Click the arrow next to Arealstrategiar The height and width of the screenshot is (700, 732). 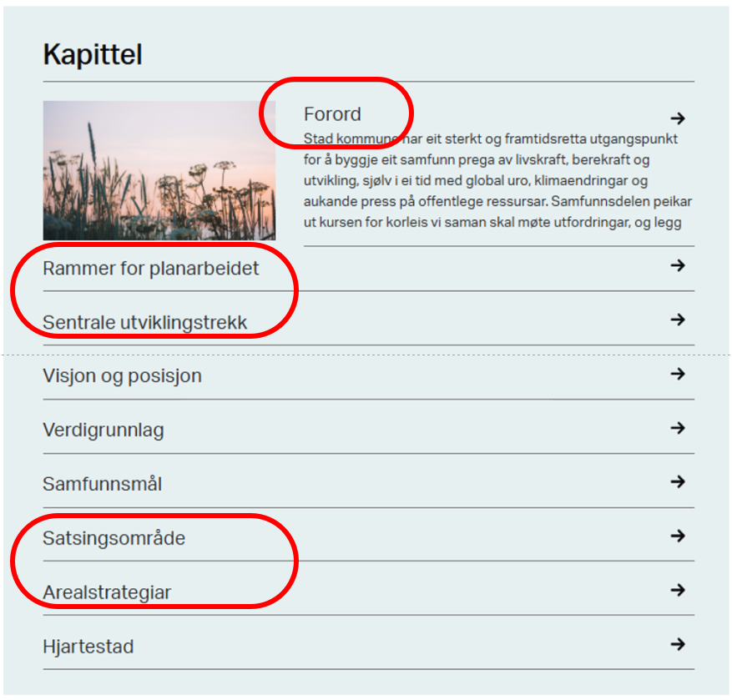(677, 590)
